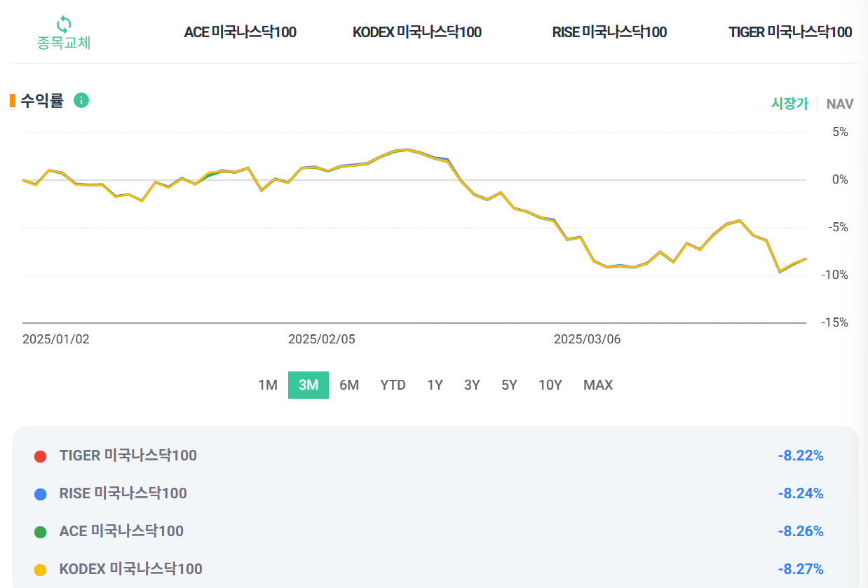
Task: Click the 2025/02/05 date label
Action: point(322,339)
